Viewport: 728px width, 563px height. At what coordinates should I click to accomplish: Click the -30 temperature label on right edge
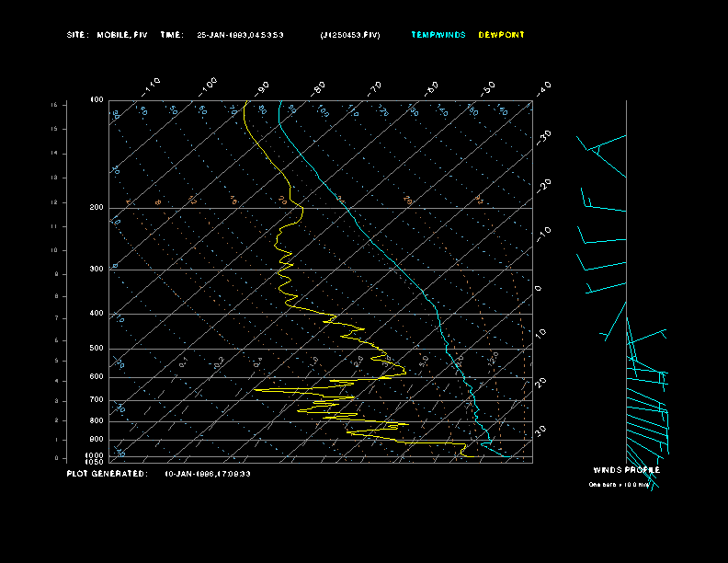point(544,137)
